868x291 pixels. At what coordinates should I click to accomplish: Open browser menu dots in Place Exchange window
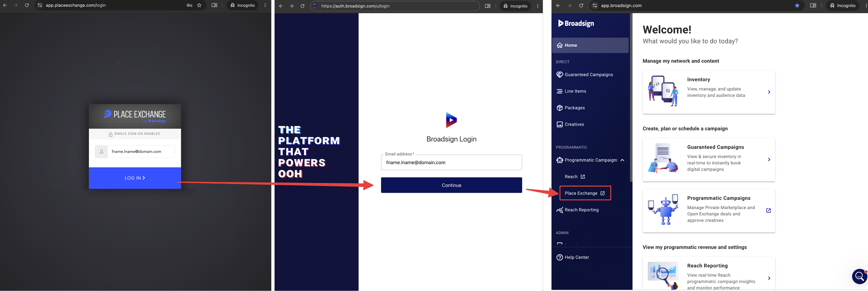pos(265,5)
